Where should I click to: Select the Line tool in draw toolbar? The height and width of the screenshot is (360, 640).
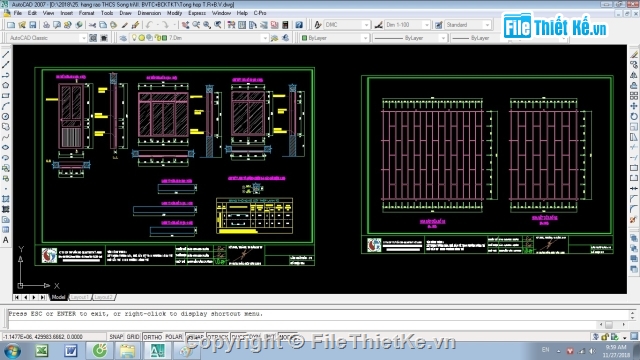(6, 55)
